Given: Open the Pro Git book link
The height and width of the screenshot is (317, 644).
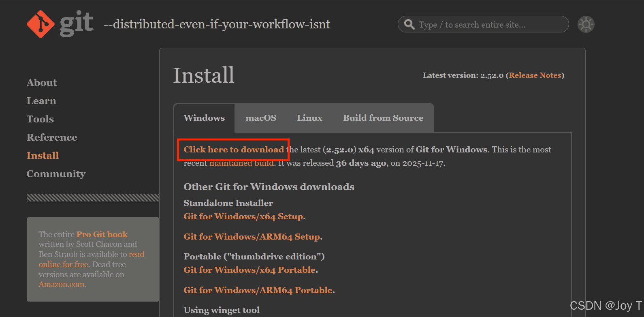Looking at the screenshot, I should point(102,234).
